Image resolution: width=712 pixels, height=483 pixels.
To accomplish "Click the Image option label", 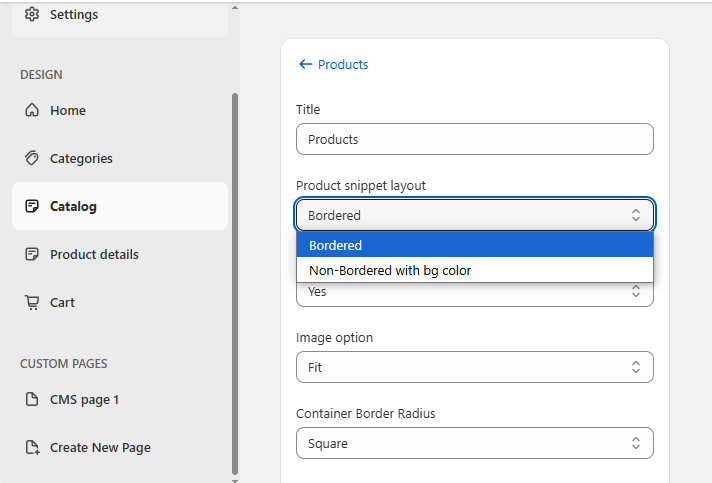I will (x=334, y=337).
